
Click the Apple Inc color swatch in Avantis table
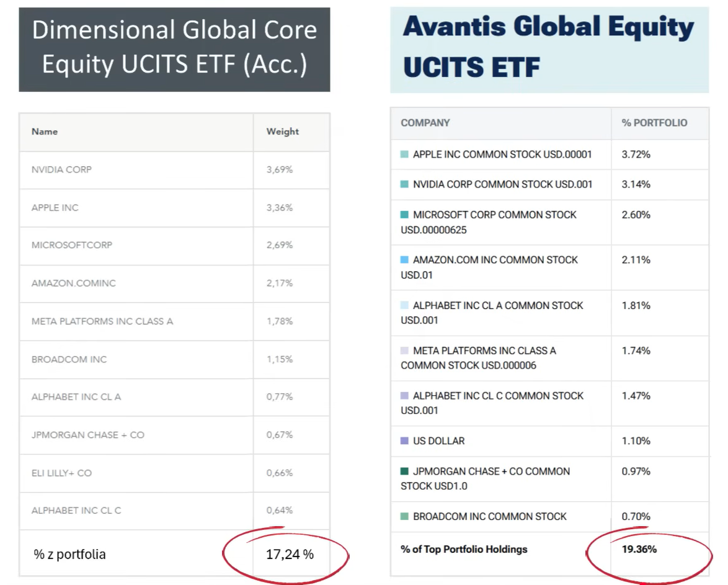404,154
